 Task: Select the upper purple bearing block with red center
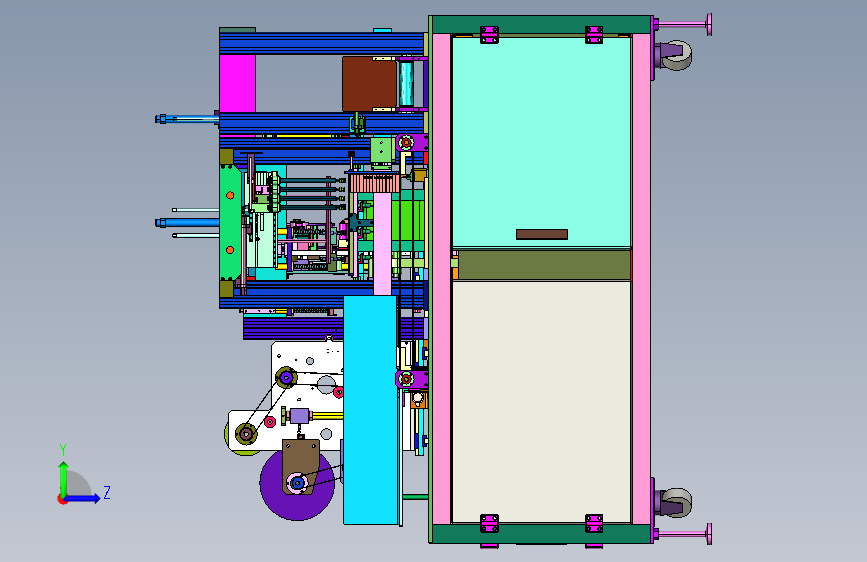pyautogui.click(x=411, y=143)
